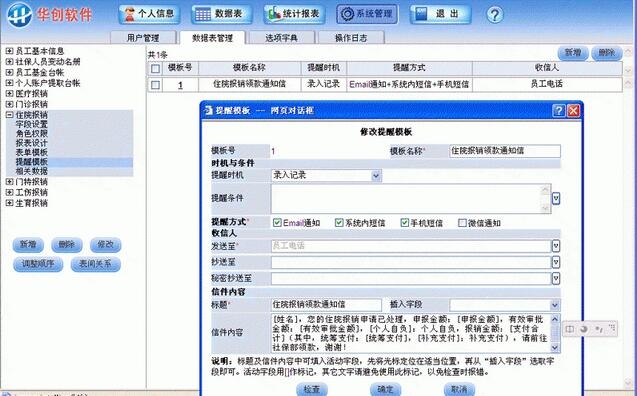Click the 调整顺序 button

pyautogui.click(x=38, y=264)
